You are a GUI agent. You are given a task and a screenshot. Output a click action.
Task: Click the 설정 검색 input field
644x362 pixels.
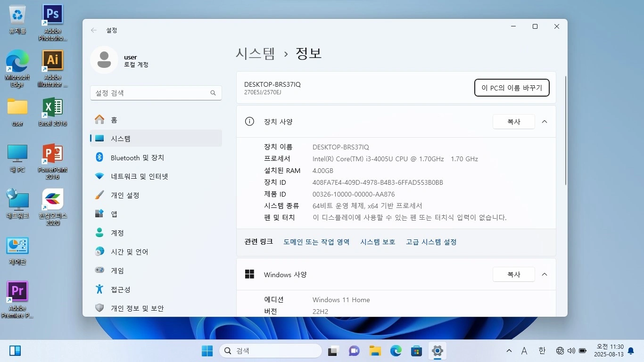point(156,93)
